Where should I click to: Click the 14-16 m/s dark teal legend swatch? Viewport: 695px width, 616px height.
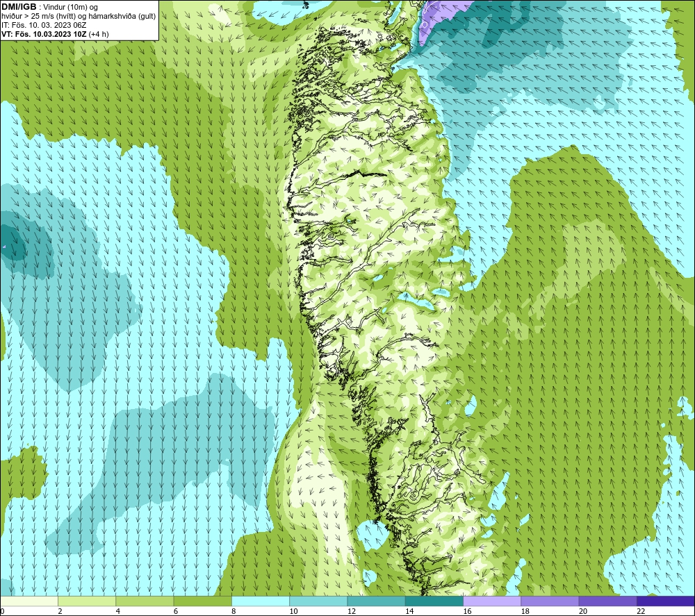pyautogui.click(x=434, y=601)
